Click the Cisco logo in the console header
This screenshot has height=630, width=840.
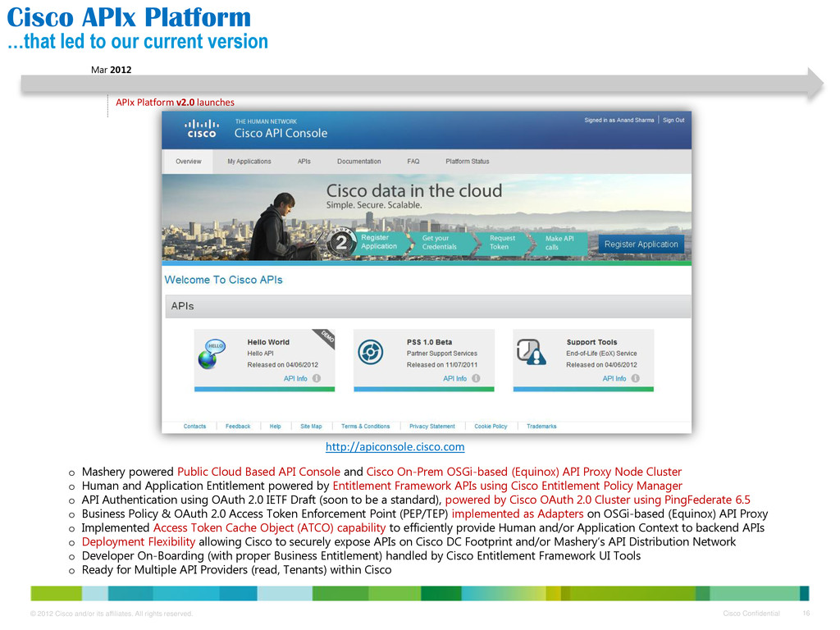(x=202, y=129)
